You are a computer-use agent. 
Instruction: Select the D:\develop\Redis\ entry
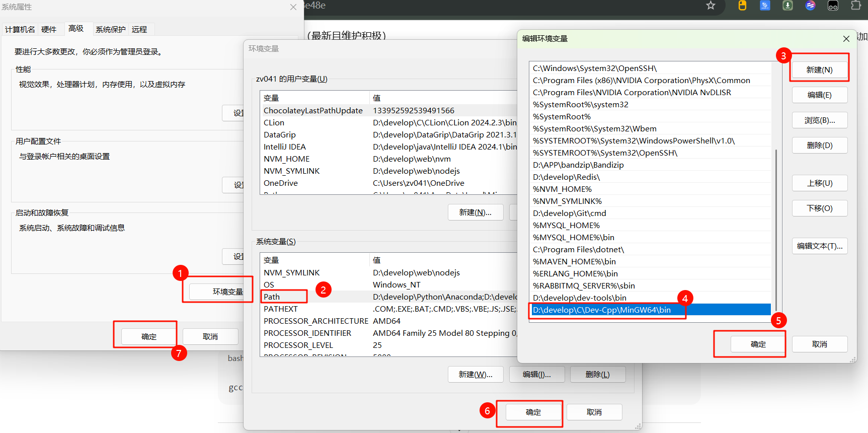pos(650,177)
